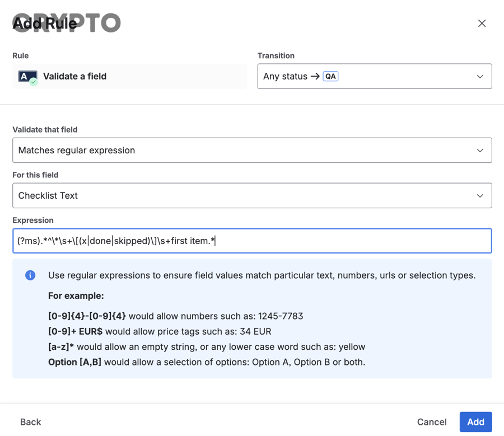504x436 pixels.
Task: Expand the Transition dropdown chevron
Action: coord(480,76)
